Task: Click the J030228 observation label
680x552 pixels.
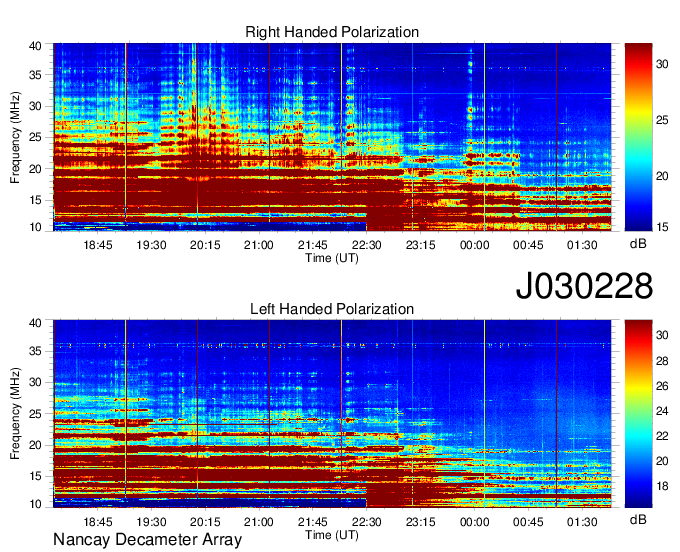Action: [584, 286]
